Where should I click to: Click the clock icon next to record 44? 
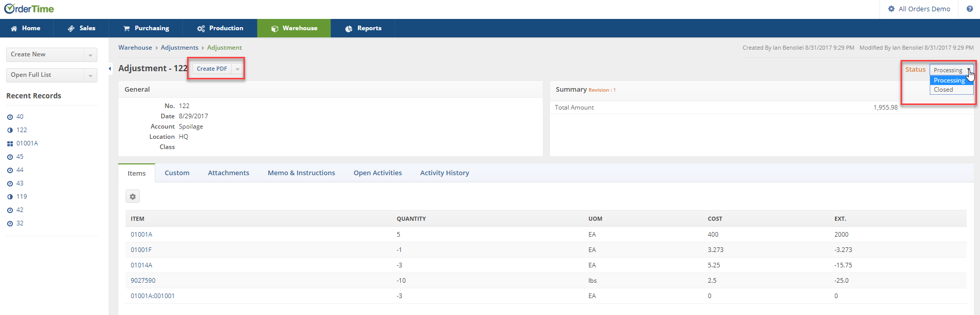click(10, 170)
